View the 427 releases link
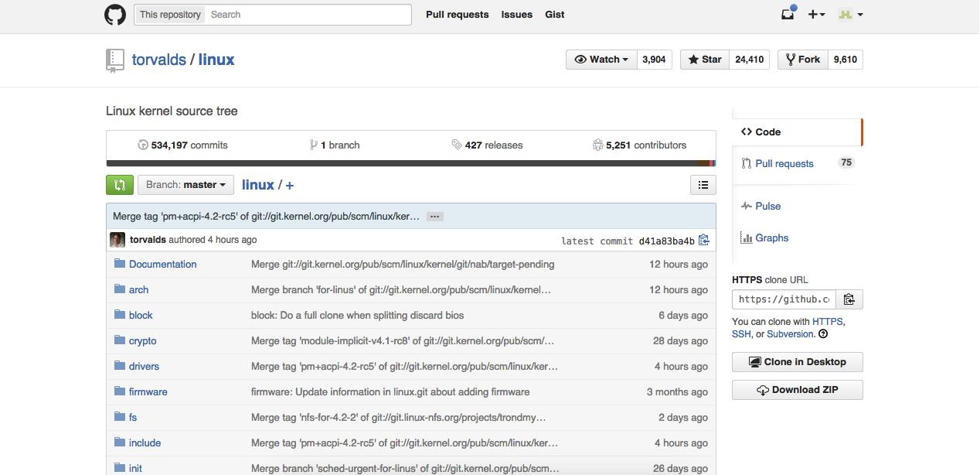This screenshot has height=475, width=980. click(x=487, y=145)
